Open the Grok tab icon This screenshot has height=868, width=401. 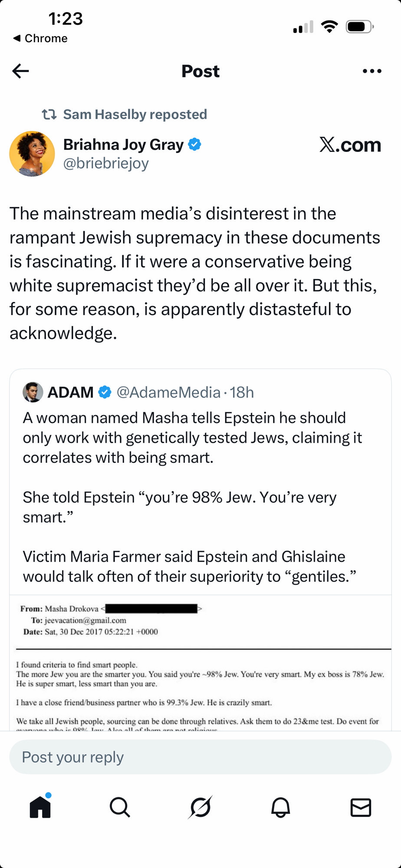[200, 808]
